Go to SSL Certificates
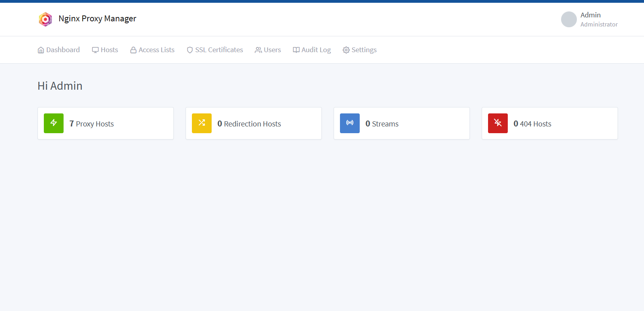This screenshot has width=644, height=311. click(215, 50)
